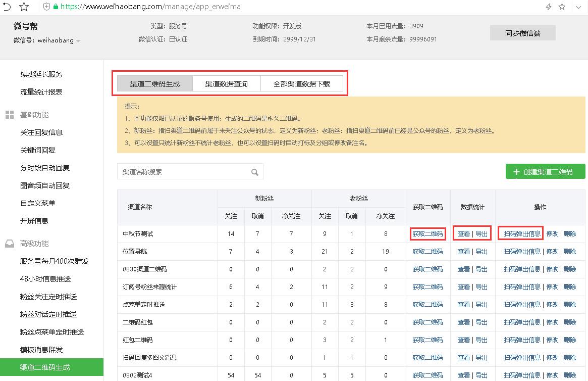Click the browser back arrow icon
Image resolution: width=588 pixels, height=381 pixels.
point(7,7)
